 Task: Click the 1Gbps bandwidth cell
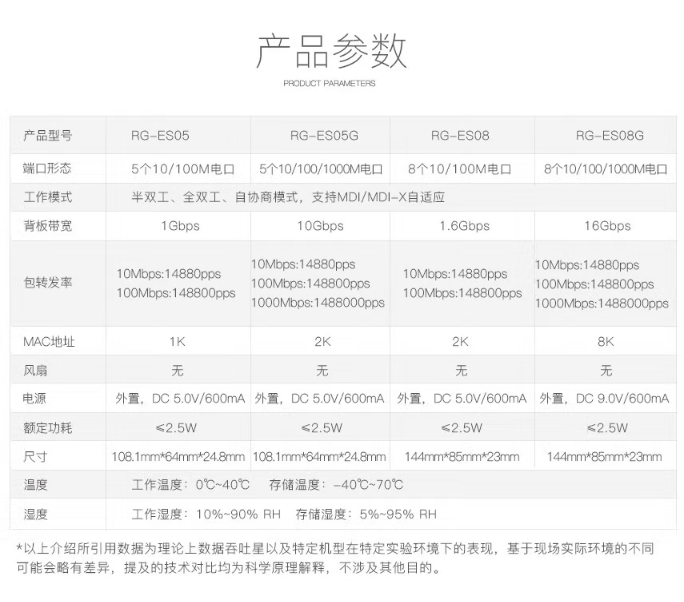(180, 226)
